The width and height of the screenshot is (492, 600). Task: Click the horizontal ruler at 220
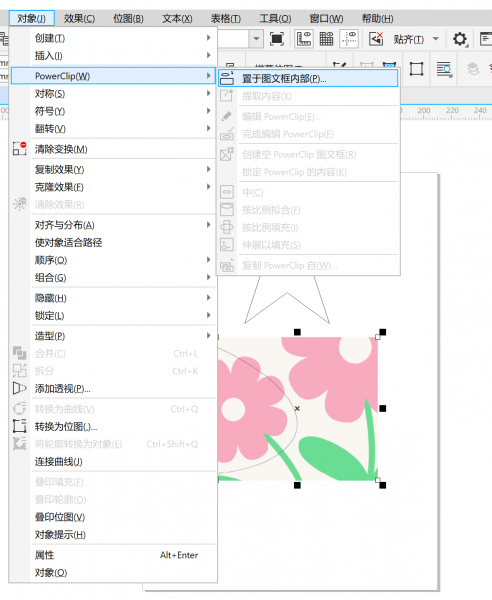452,111
